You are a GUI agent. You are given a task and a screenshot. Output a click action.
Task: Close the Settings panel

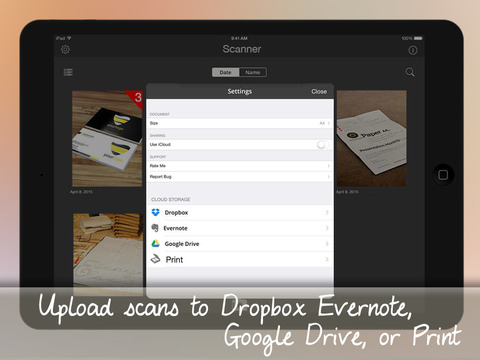pyautogui.click(x=319, y=91)
